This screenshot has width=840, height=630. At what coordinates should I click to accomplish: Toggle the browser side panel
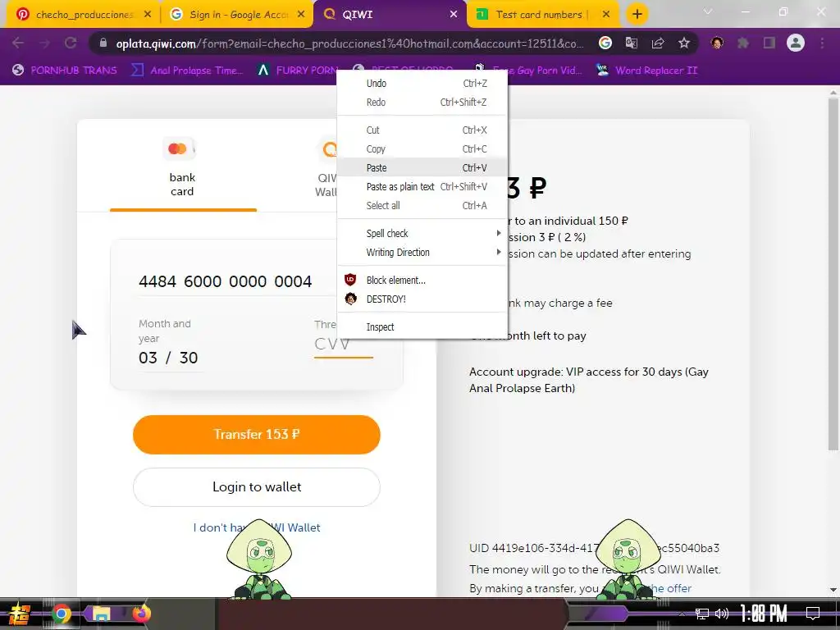pos(769,43)
